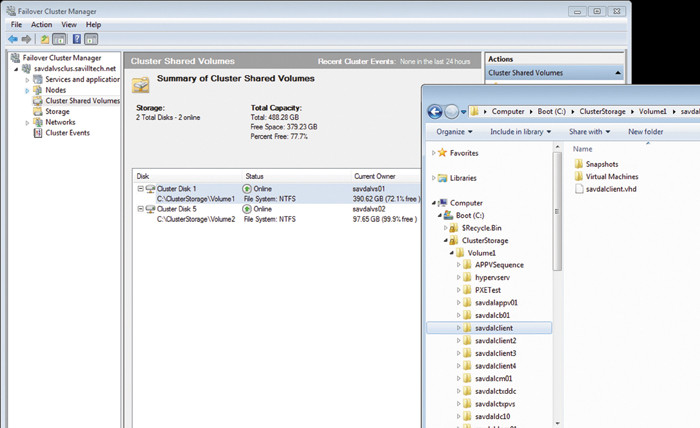Click the New folder button
The height and width of the screenshot is (428, 700).
pyautogui.click(x=645, y=131)
